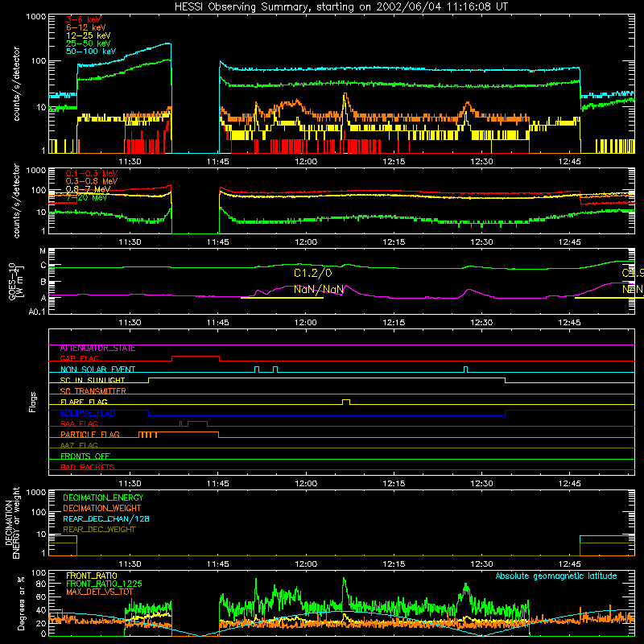Viewport: 644px width, 644px height.
Task: Click the C1.2/0 flare annotation
Action: 313,273
